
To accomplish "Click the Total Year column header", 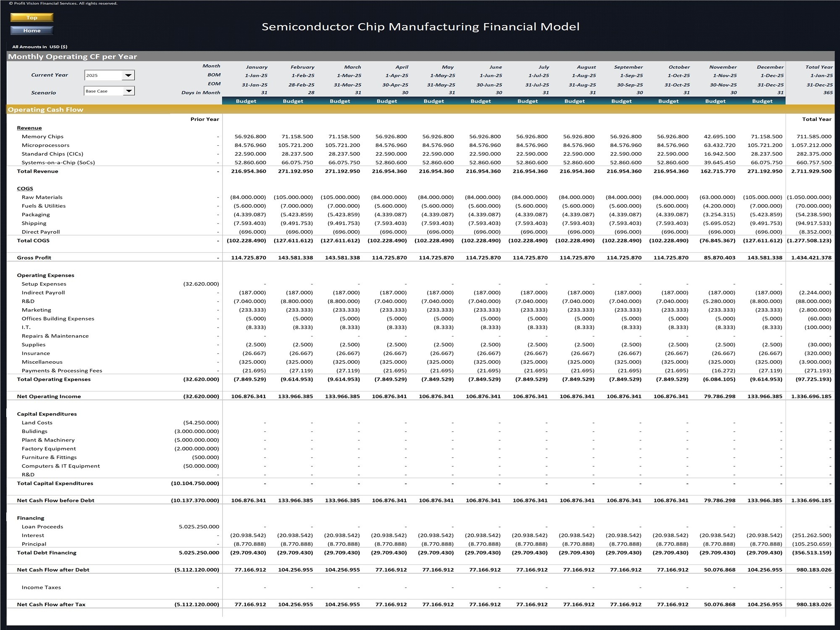I will click(819, 67).
